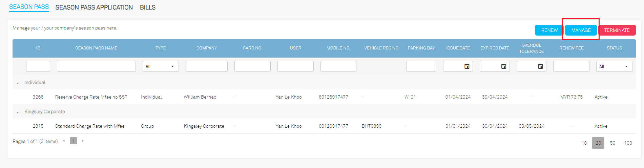
Task: Go to the next page arrow
Action: point(83,141)
